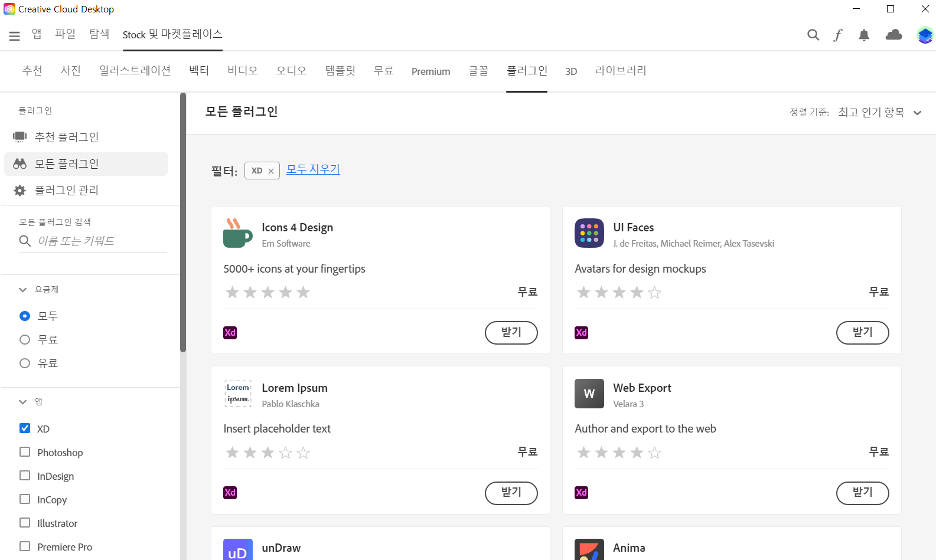Click the UI Faces plugin icon
Viewport: 936px width, 560px height.
tap(589, 233)
